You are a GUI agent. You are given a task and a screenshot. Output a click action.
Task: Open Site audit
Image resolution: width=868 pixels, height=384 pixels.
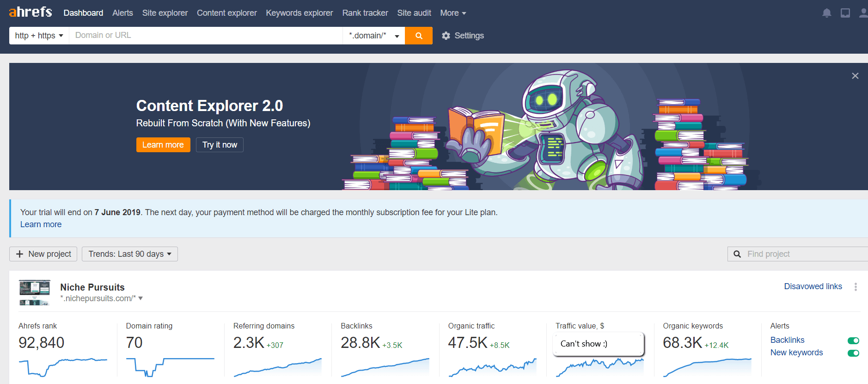(414, 13)
